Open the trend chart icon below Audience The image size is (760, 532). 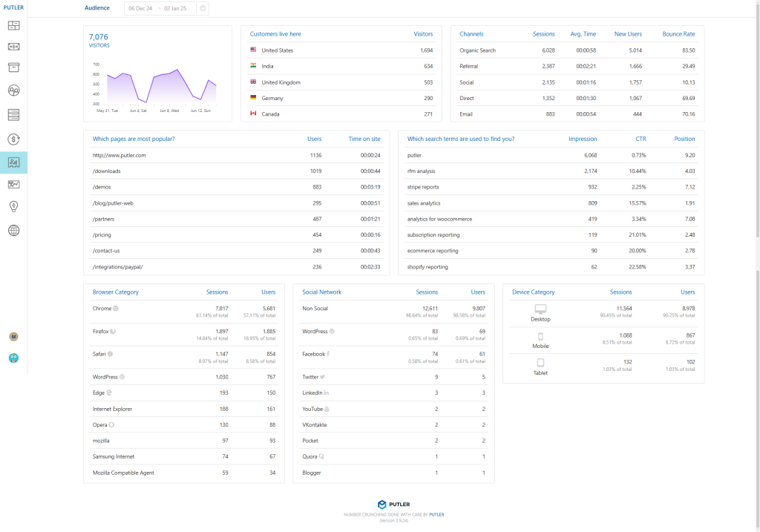[x=13, y=184]
